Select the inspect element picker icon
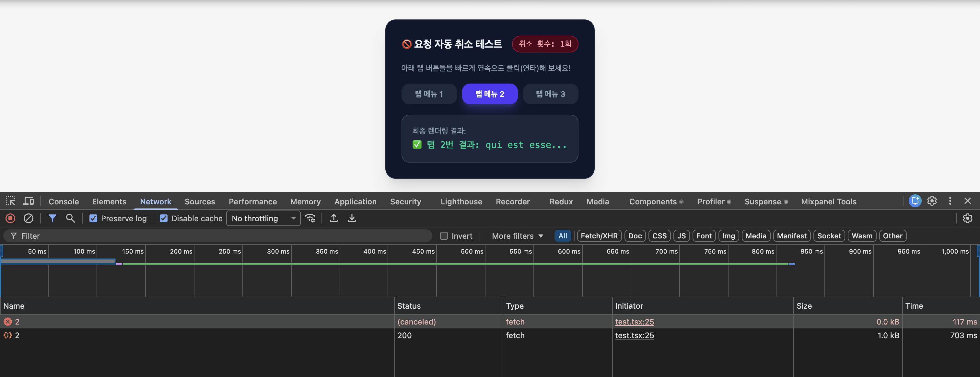980x377 pixels. [10, 201]
